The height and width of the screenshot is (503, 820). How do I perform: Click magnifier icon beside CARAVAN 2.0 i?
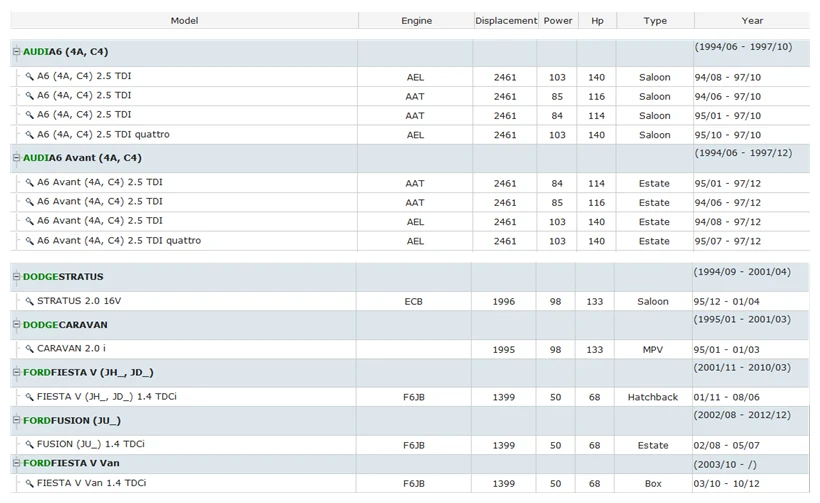[x=29, y=349]
